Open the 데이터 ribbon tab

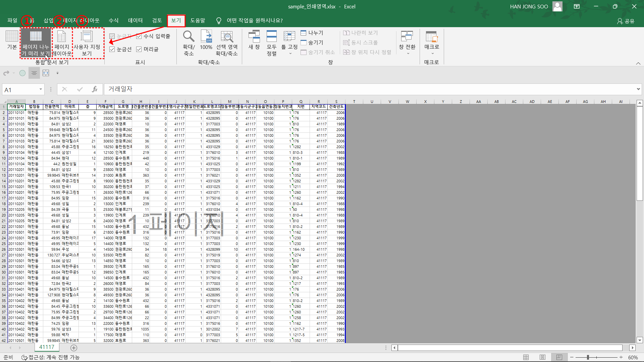[x=135, y=20]
